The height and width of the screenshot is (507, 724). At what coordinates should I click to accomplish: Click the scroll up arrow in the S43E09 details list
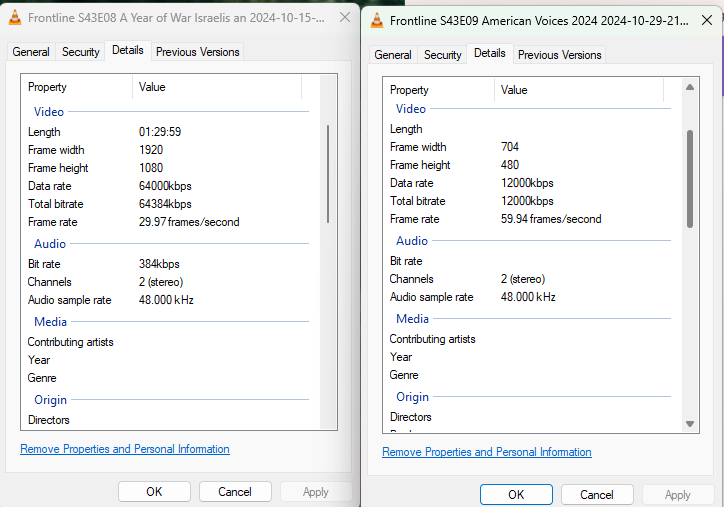pos(689,89)
